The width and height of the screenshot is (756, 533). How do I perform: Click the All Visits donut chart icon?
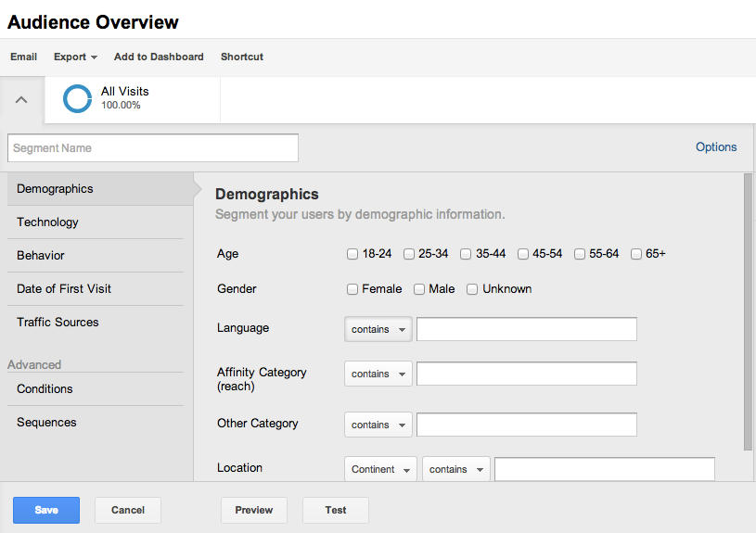77,99
